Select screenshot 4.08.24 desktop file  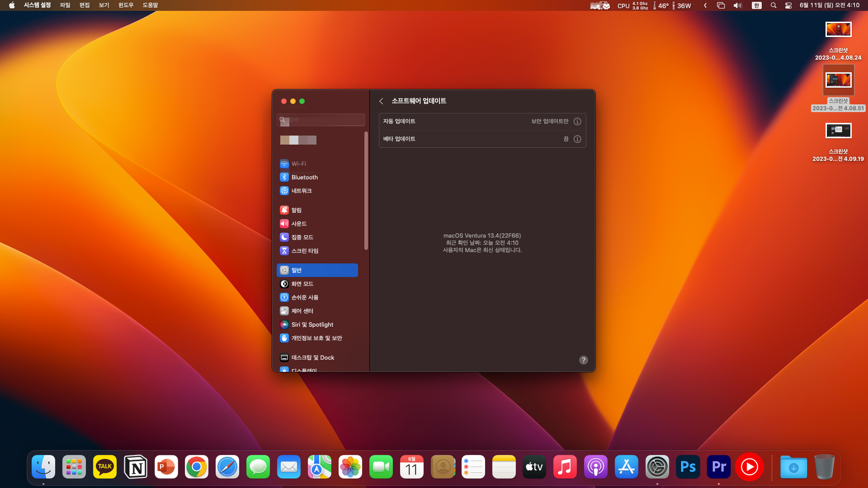[x=838, y=41]
